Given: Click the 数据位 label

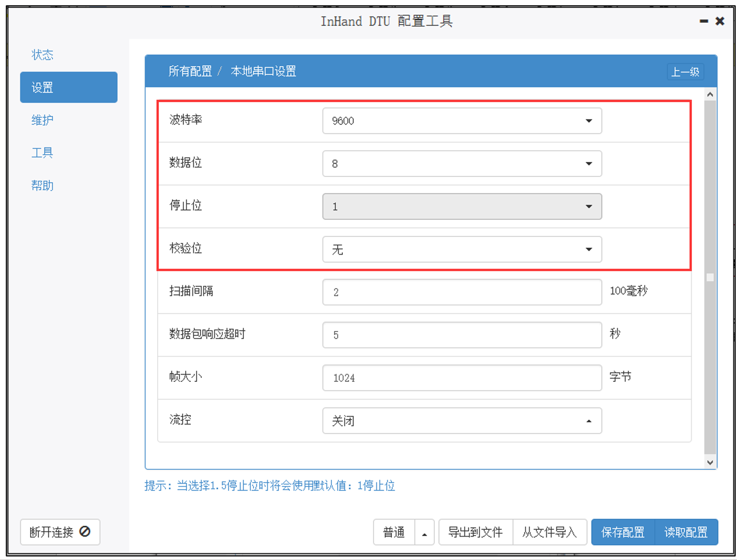Looking at the screenshot, I should (186, 163).
